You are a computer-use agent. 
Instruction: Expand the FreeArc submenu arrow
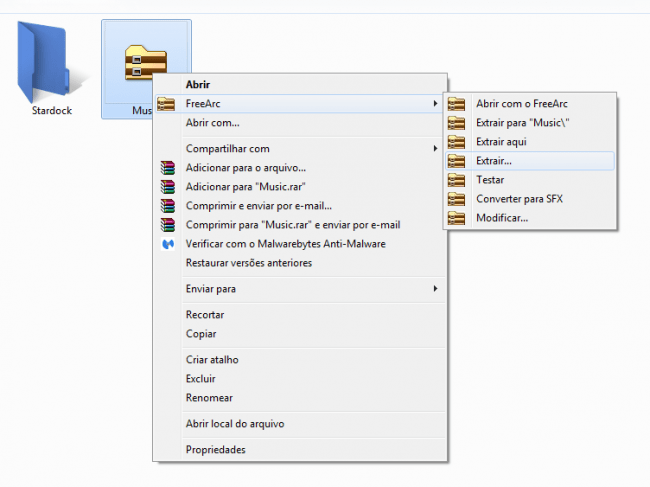click(435, 104)
